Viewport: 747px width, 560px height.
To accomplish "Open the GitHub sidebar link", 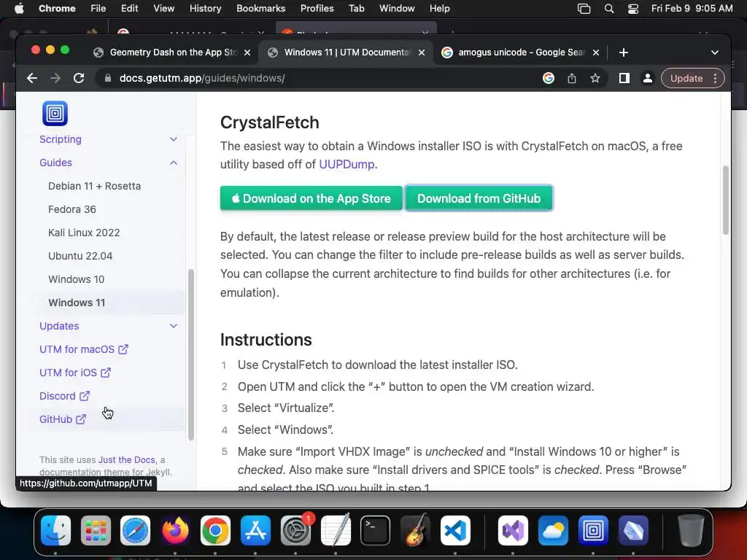I will [x=63, y=419].
